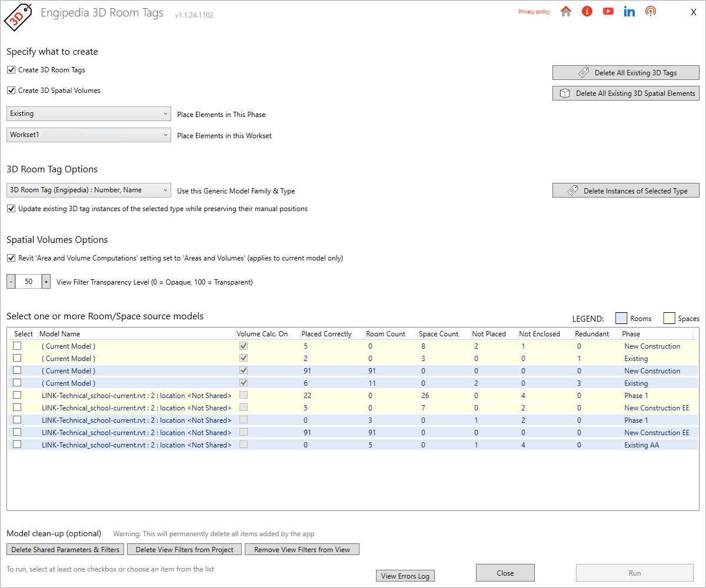Toggle Create 3D Spatial Volumes checkbox
This screenshot has height=588, width=706.
pos(11,91)
